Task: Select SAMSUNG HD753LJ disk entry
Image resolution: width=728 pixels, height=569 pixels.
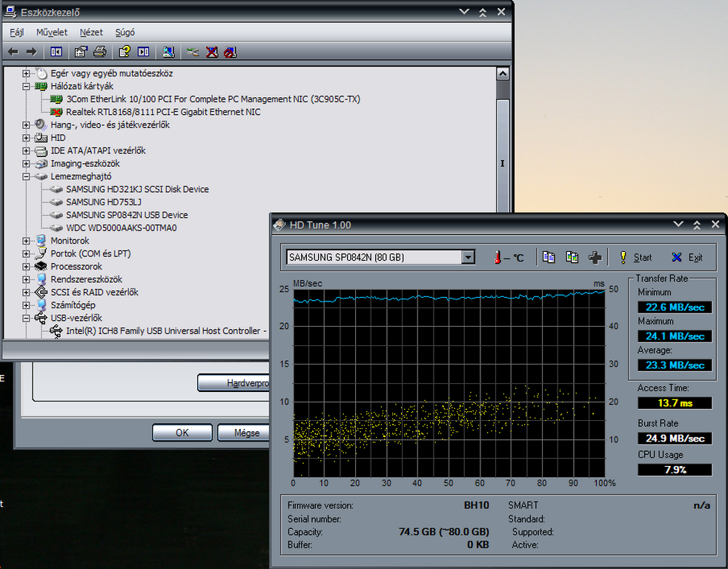Action: (104, 202)
